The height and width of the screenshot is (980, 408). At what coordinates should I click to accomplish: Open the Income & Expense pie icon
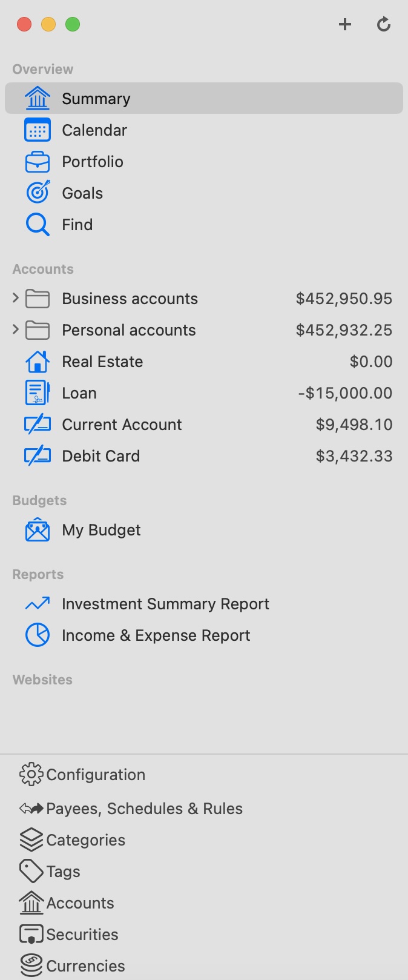pos(38,635)
